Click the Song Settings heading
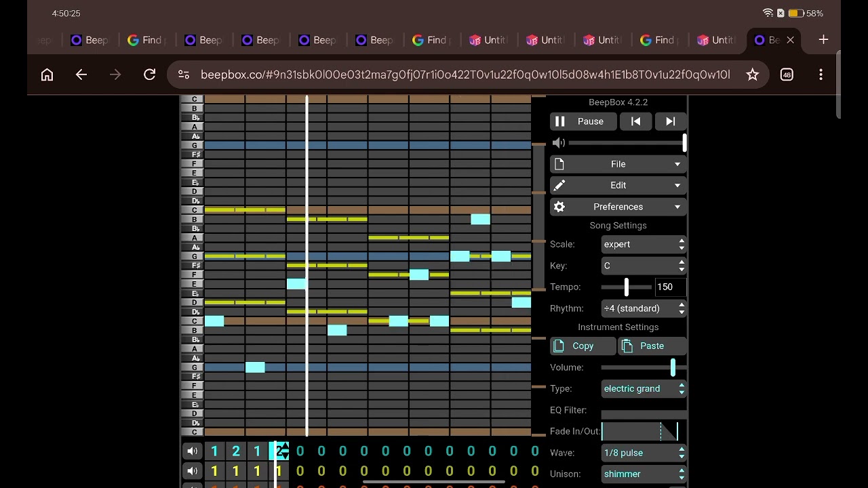The image size is (868, 488). pos(618,226)
